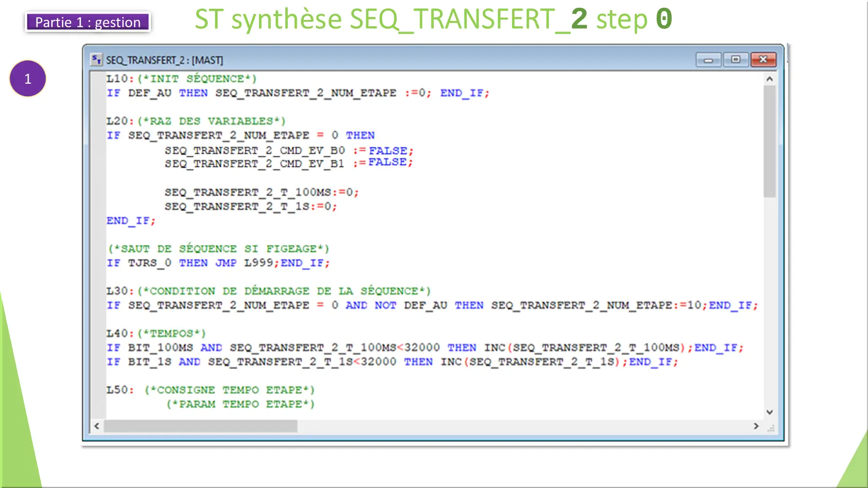868x488 pixels.
Task: Click the JMP L999 statement in the code
Action: [245, 263]
